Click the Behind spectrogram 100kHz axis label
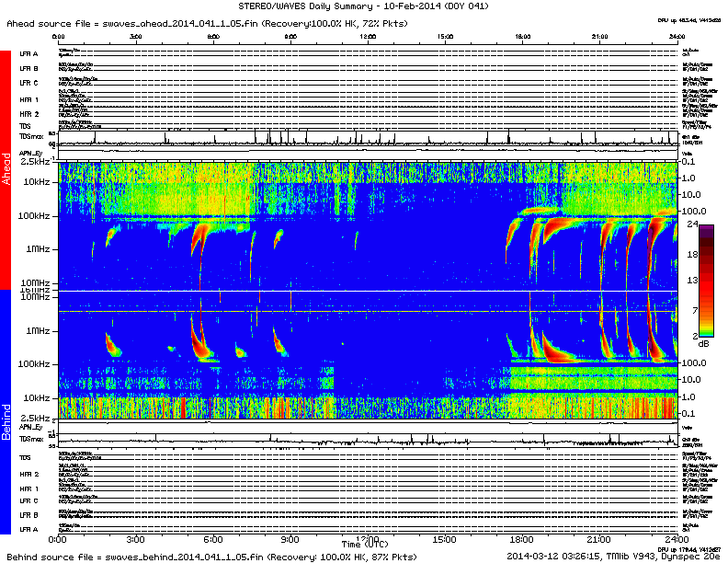The height and width of the screenshot is (563, 728). click(x=34, y=363)
